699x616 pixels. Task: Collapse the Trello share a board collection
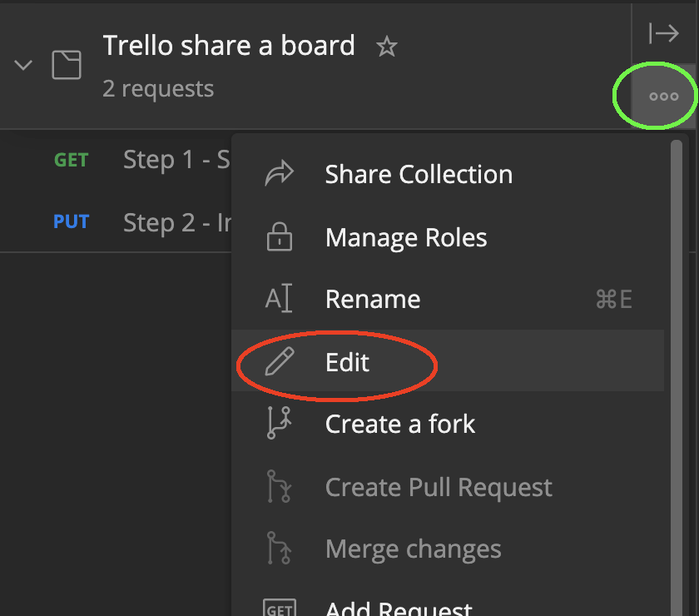click(23, 65)
